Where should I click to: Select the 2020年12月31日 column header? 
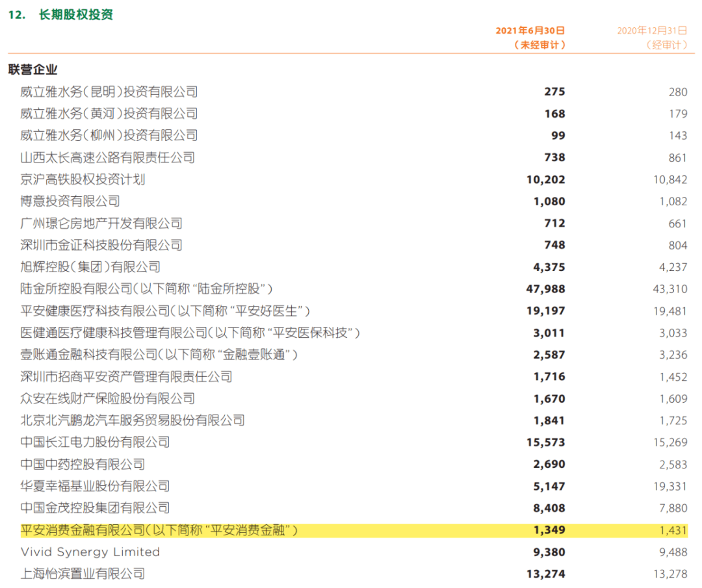click(651, 31)
